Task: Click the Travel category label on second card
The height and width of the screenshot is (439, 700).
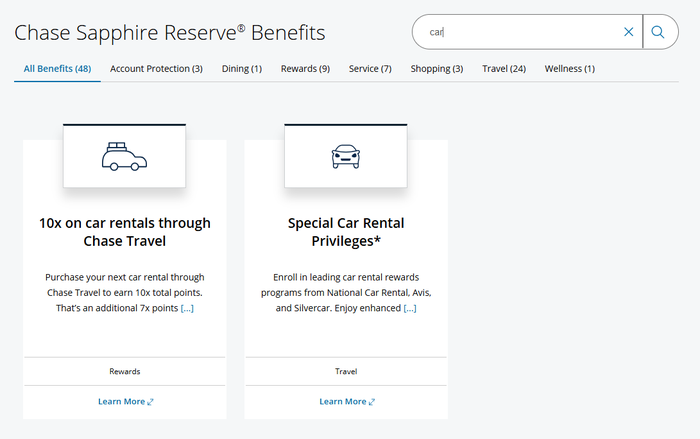Action: coord(346,372)
